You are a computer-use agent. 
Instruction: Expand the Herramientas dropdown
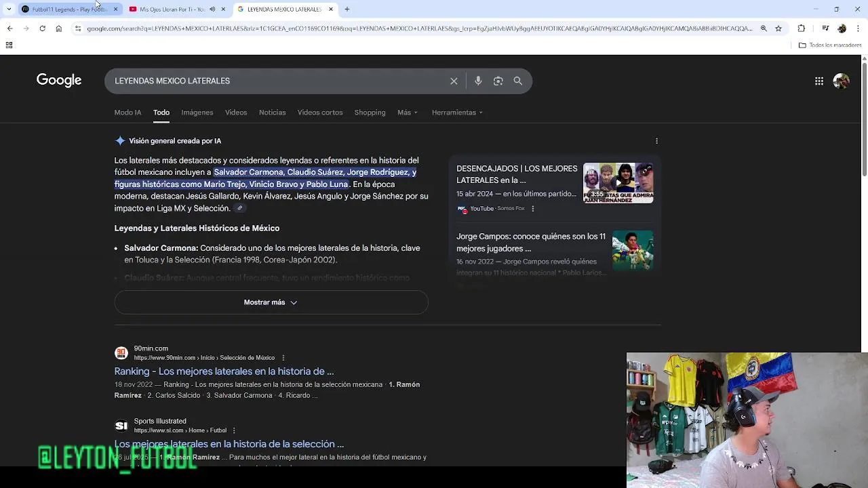(x=457, y=113)
